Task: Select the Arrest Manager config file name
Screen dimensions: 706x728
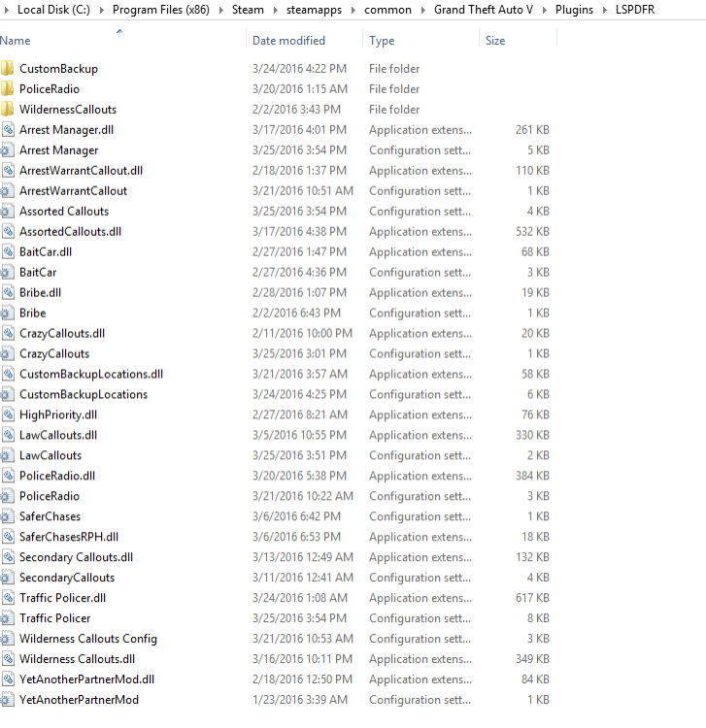Action: (x=59, y=150)
